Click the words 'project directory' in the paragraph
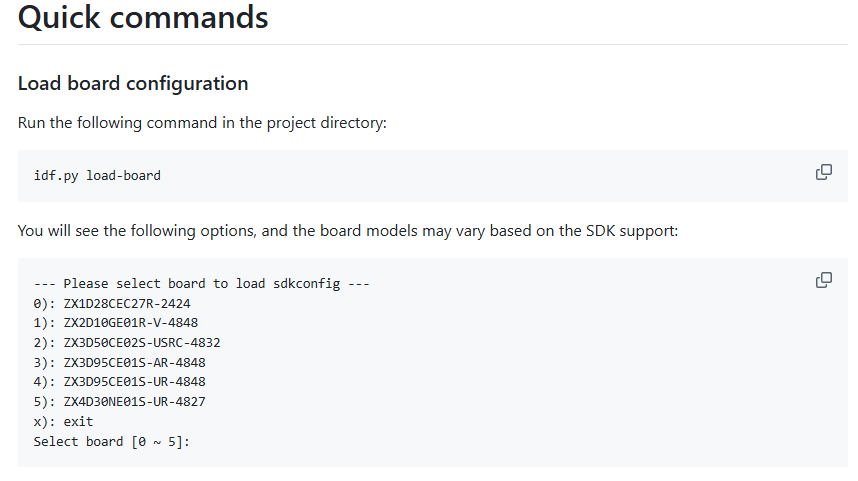This screenshot has height=481, width=858. (330, 123)
